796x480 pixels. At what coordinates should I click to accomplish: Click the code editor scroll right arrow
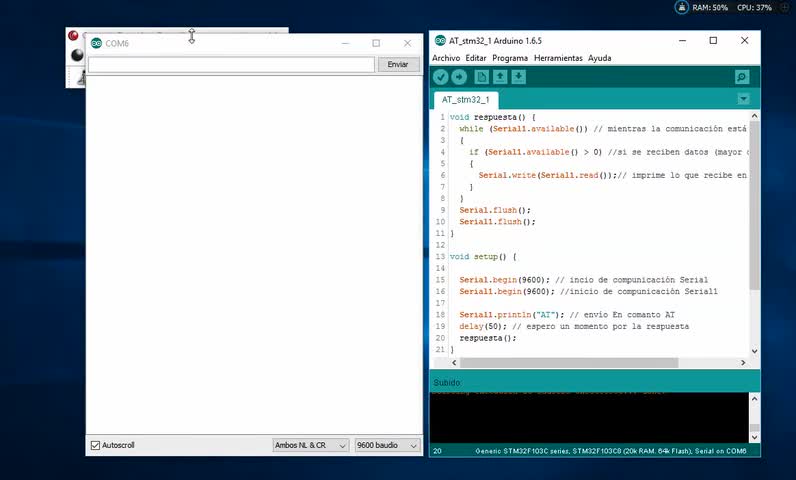pos(743,363)
